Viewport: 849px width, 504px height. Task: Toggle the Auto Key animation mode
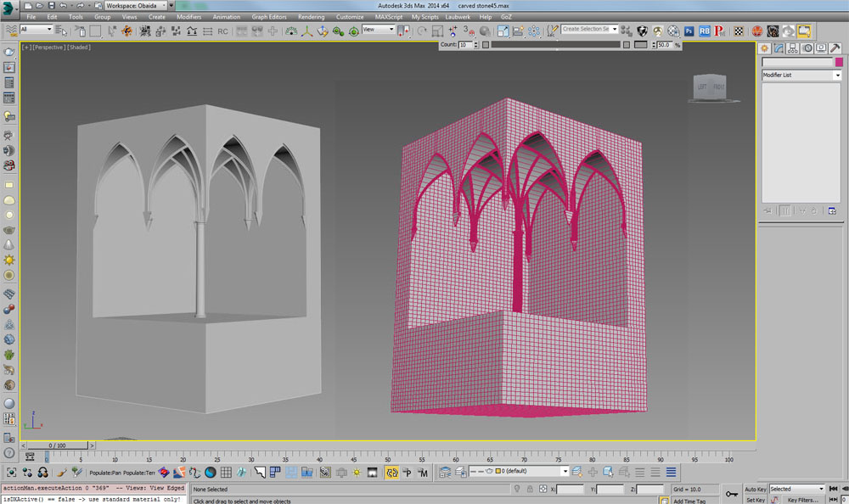pos(756,490)
